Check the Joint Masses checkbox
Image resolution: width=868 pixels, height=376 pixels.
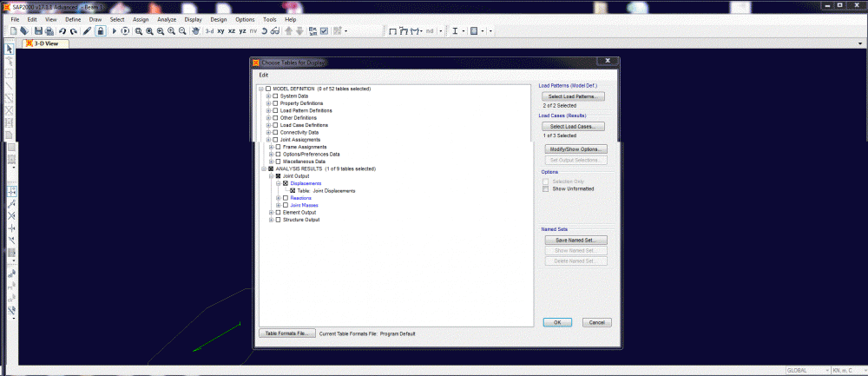point(286,206)
